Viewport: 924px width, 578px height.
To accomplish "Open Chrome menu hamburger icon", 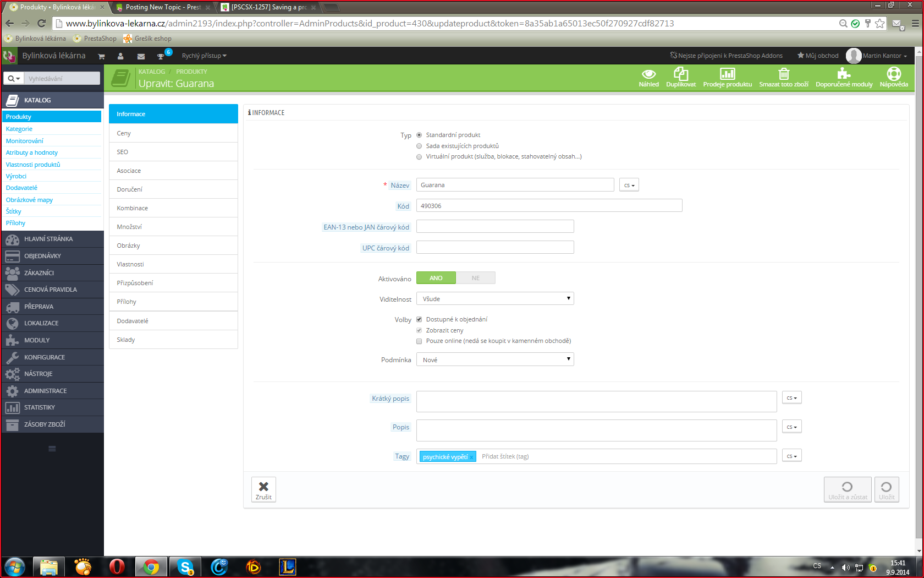I will [915, 23].
